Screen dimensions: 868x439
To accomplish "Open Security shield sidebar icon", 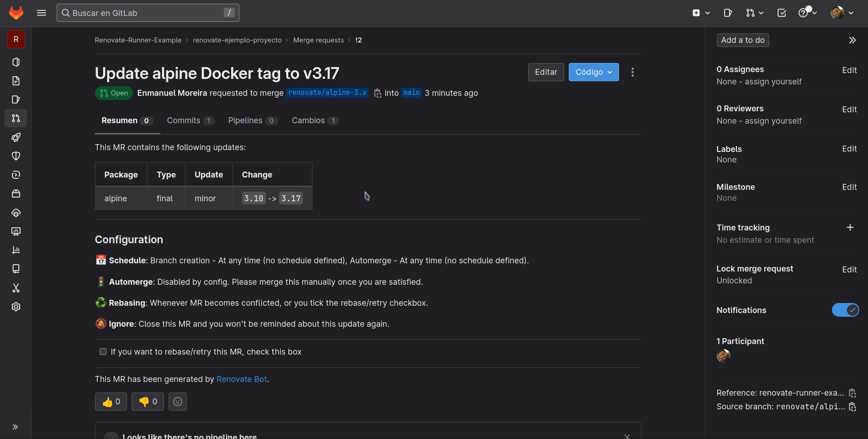I will tap(16, 156).
